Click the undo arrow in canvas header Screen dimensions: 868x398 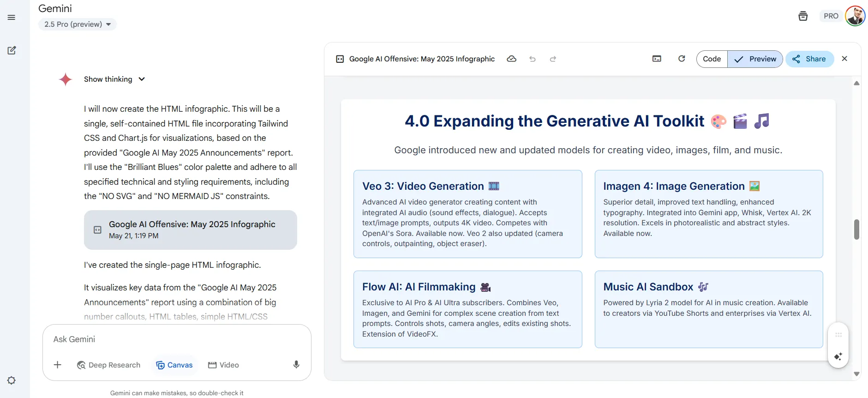(x=533, y=59)
